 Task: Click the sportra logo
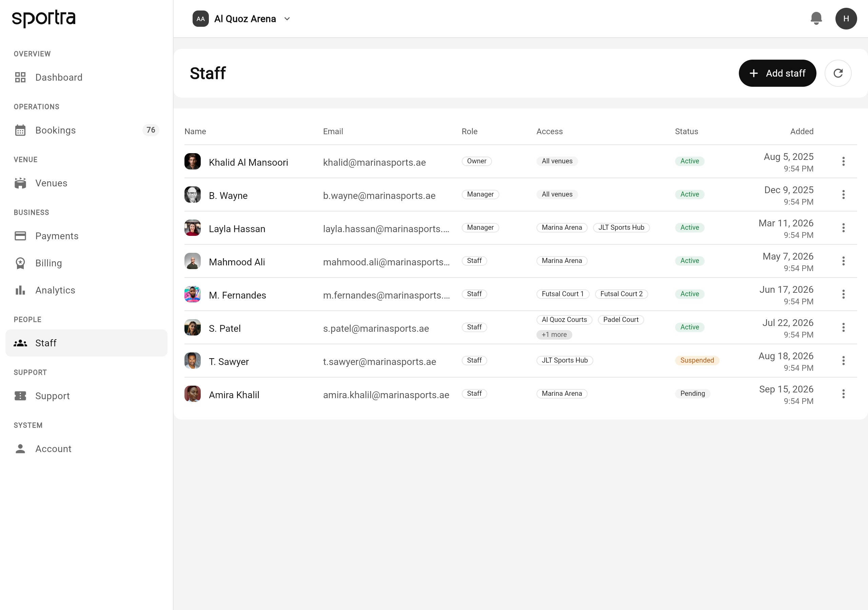point(44,19)
